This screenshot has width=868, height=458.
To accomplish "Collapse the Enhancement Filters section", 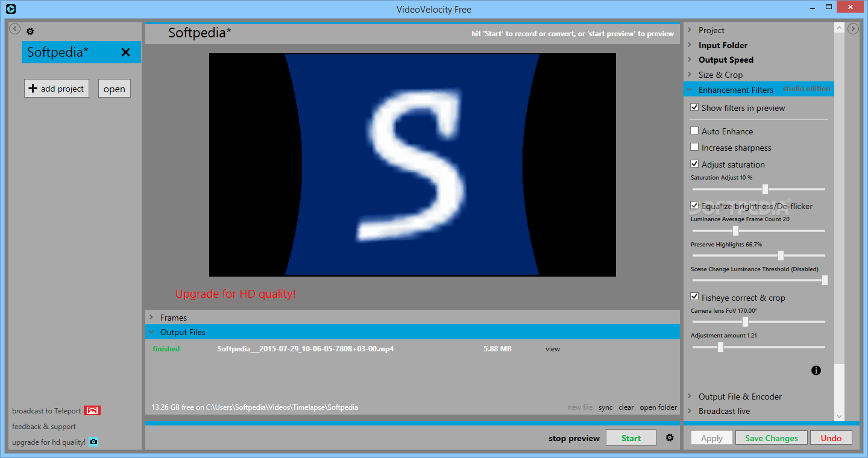I will point(758,89).
